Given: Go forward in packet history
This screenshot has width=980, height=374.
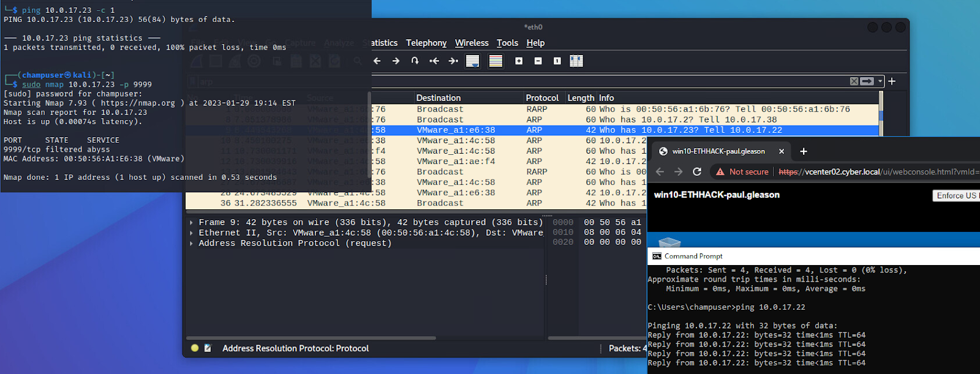Looking at the screenshot, I should point(396,61).
